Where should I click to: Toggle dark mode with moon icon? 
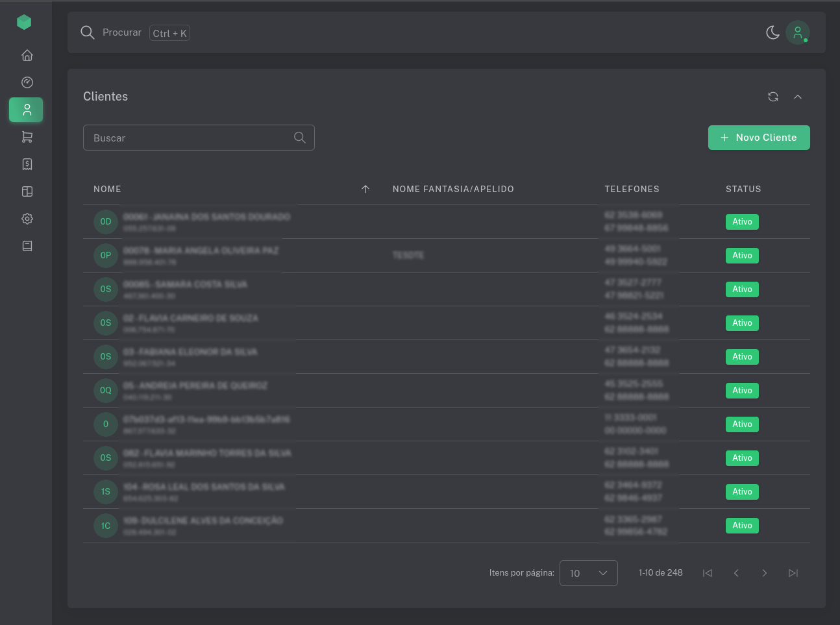tap(772, 32)
